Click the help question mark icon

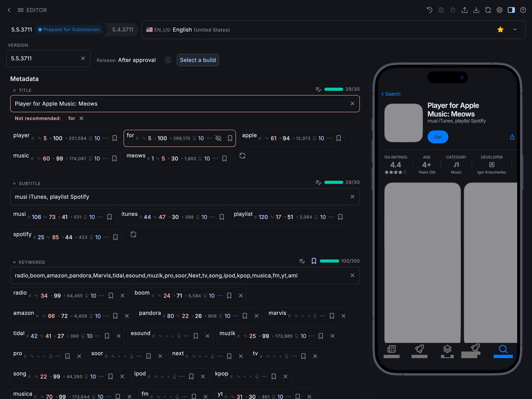pos(523,10)
